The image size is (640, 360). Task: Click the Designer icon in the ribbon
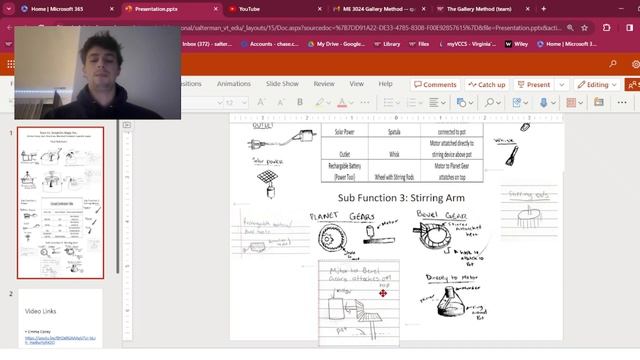[x=516, y=102]
